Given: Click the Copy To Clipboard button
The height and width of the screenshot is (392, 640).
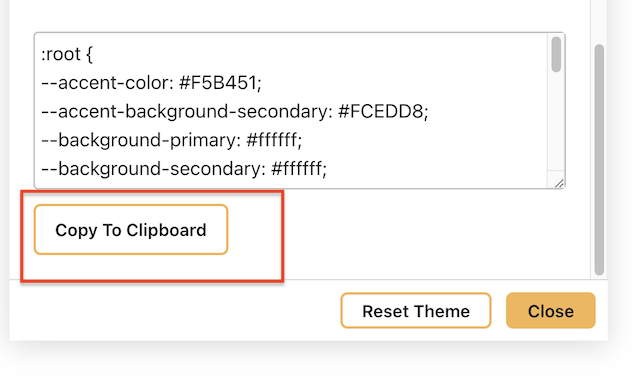Looking at the screenshot, I should click(131, 230).
